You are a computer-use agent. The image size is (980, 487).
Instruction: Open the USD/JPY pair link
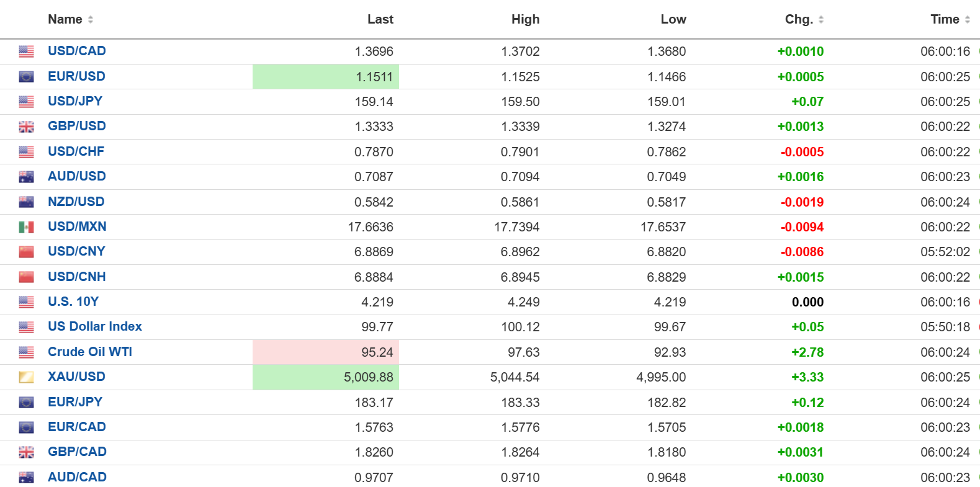[75, 101]
